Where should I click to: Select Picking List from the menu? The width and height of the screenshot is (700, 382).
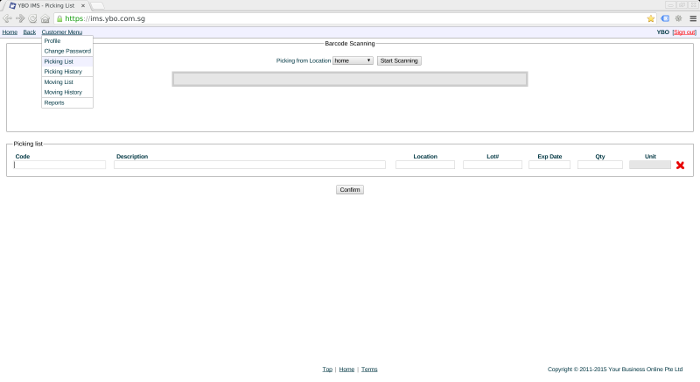coord(67,62)
